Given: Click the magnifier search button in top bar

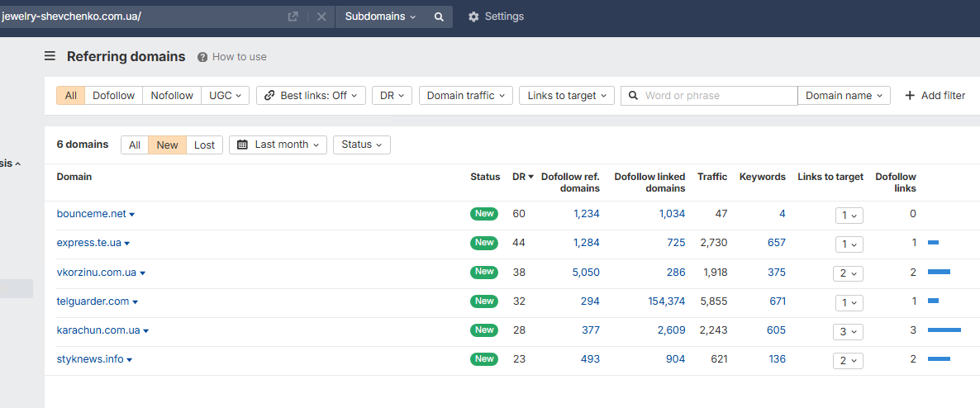Looking at the screenshot, I should point(439,17).
